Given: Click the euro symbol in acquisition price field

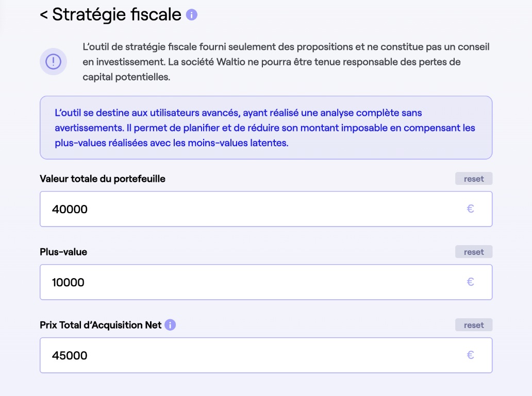Looking at the screenshot, I should 471,355.
